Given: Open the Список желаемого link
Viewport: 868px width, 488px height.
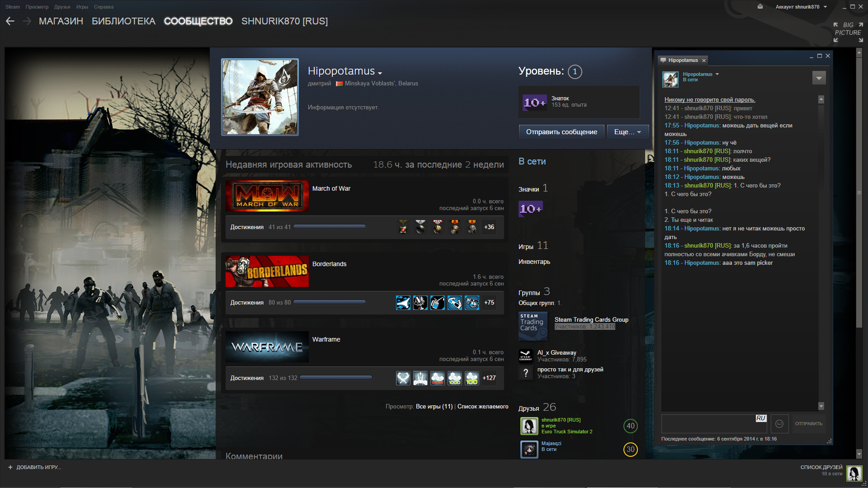Looking at the screenshot, I should (x=482, y=407).
